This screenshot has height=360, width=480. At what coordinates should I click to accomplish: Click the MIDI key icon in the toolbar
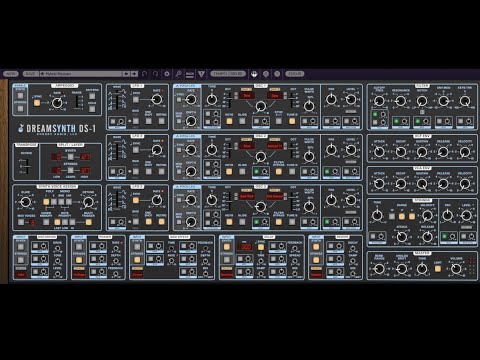(x=178, y=74)
